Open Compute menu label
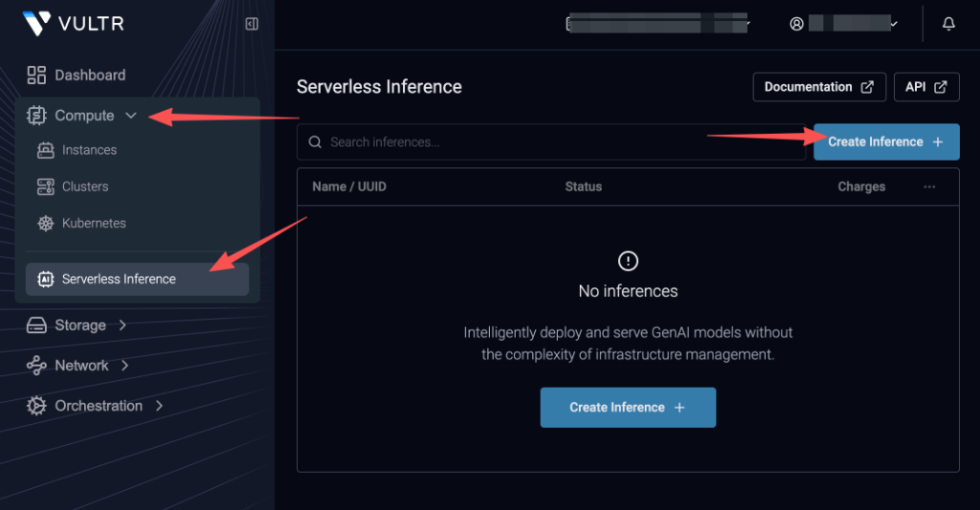 [84, 116]
